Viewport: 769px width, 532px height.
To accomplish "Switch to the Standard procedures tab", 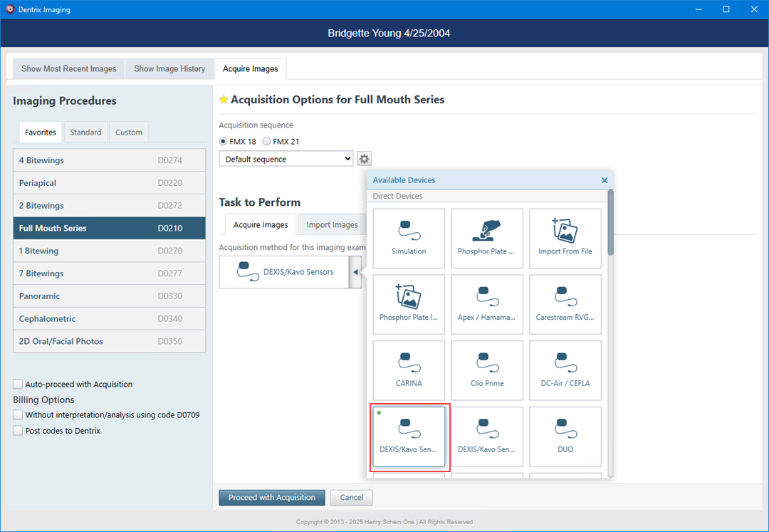I will pyautogui.click(x=86, y=132).
